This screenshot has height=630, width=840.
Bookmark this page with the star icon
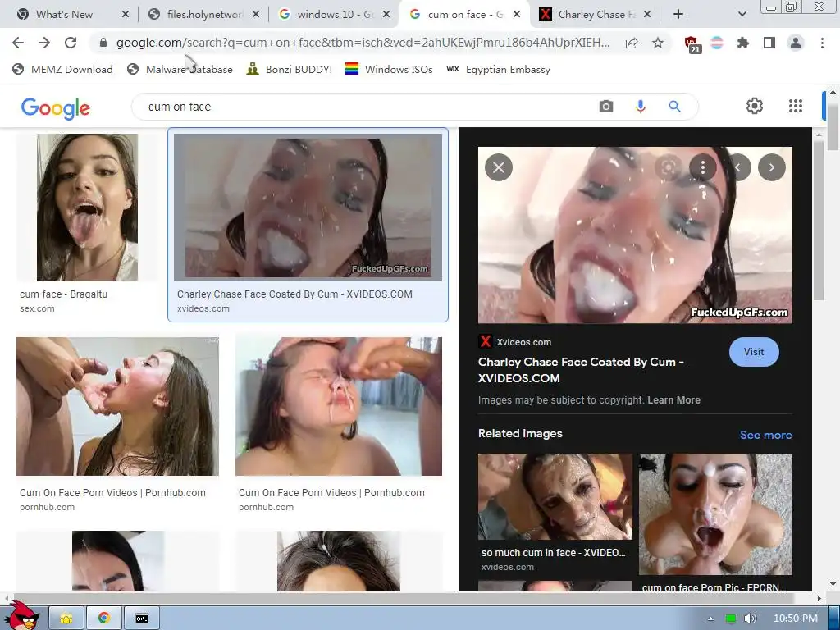point(658,43)
